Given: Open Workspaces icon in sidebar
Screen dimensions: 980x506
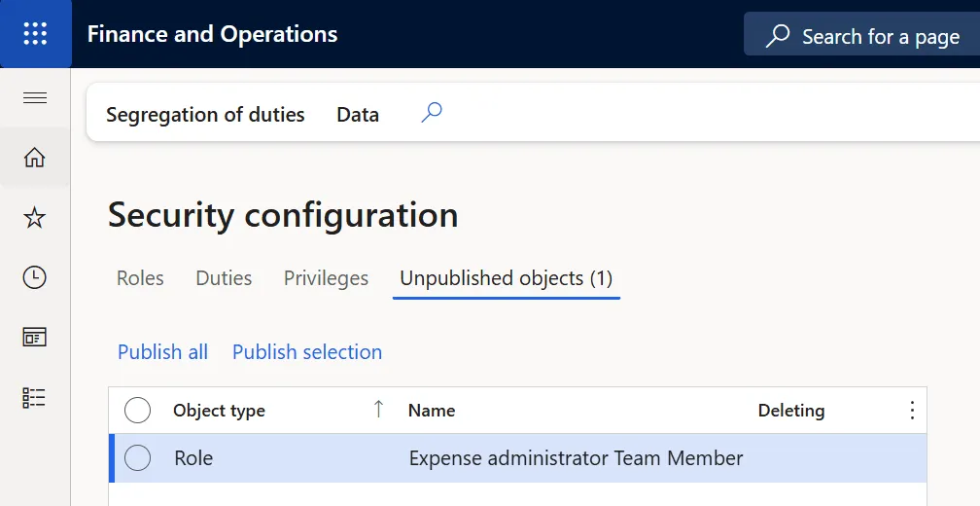Looking at the screenshot, I should [34, 337].
